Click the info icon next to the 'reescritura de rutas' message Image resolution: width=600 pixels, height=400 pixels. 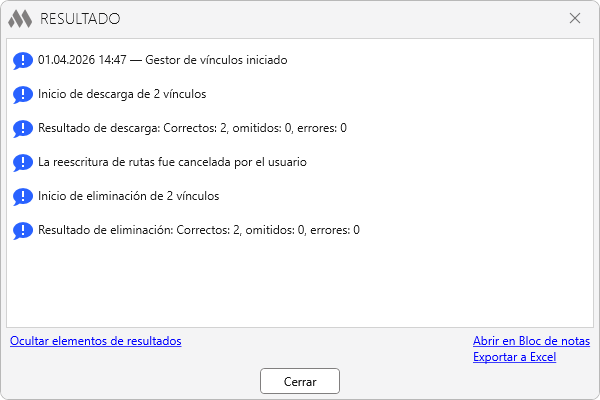(22, 163)
